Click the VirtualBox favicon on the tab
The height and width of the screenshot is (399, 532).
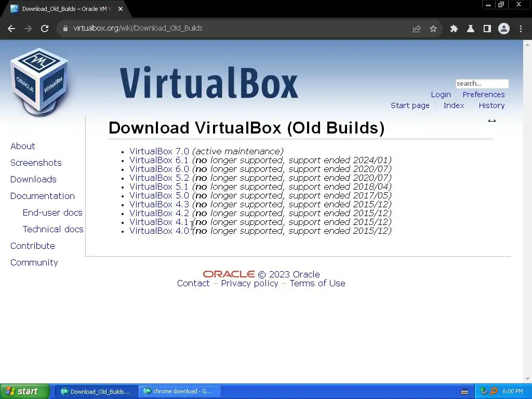[14, 9]
